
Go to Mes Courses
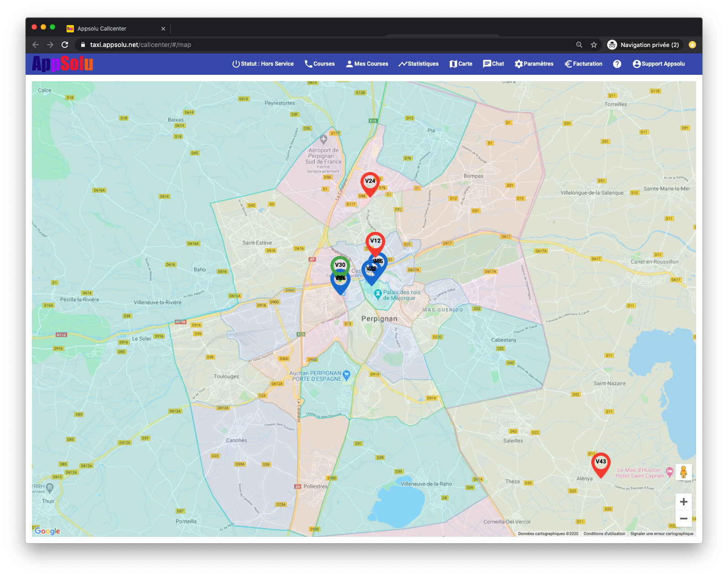[x=367, y=64]
